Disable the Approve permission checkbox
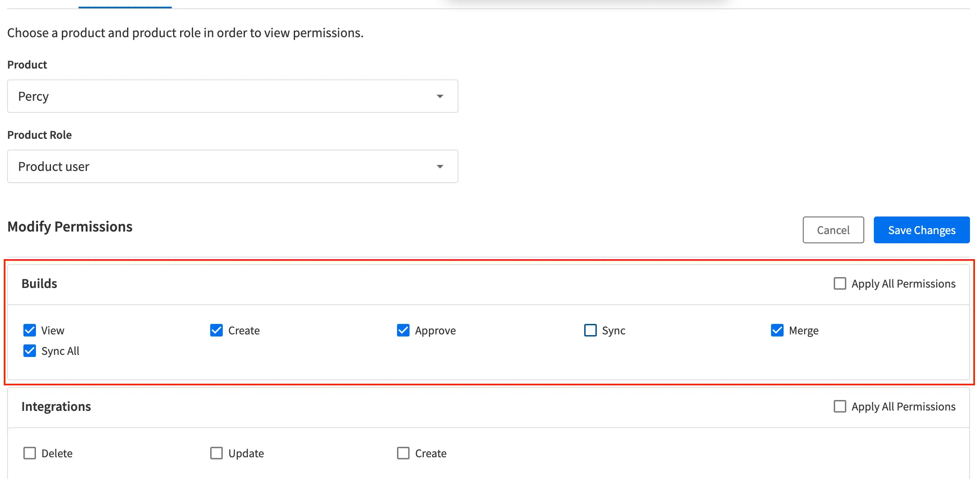 coord(403,330)
